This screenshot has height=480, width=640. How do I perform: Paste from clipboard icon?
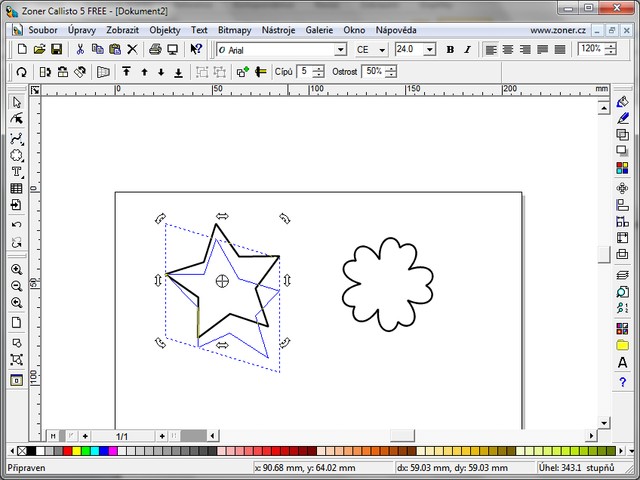tap(115, 49)
